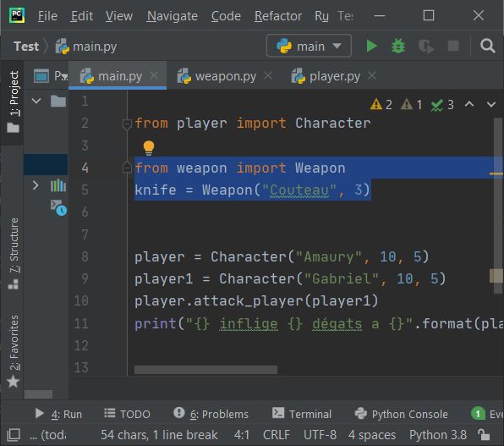Toggle the 1: Project tool window

tap(14, 102)
